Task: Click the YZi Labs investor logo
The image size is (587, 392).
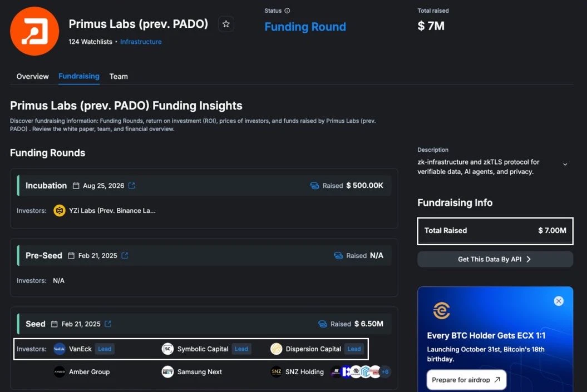Action: 60,211
